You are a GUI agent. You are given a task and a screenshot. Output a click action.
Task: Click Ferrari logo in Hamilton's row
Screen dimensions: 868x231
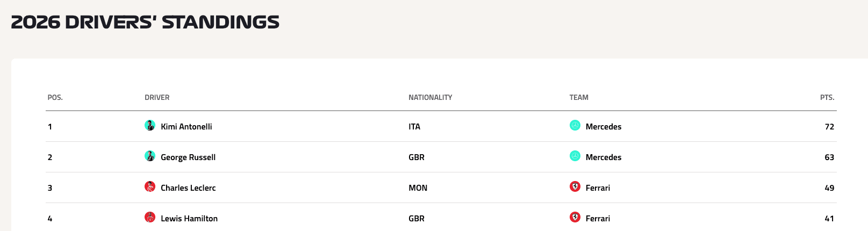pyautogui.click(x=575, y=218)
